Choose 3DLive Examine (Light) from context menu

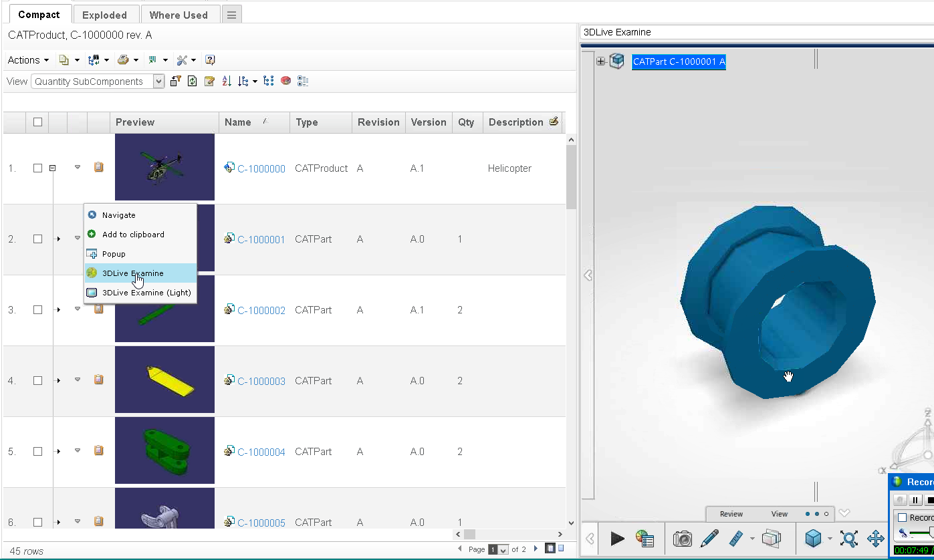point(146,293)
